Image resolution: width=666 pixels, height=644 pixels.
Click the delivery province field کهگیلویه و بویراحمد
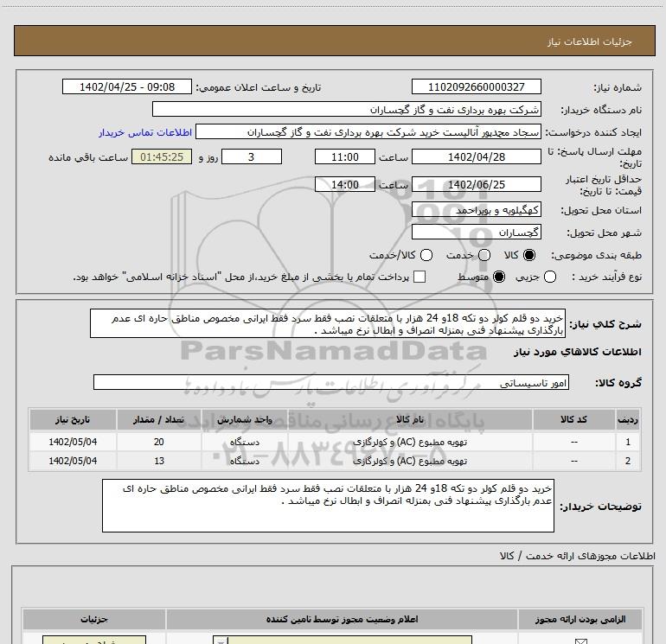click(476, 210)
